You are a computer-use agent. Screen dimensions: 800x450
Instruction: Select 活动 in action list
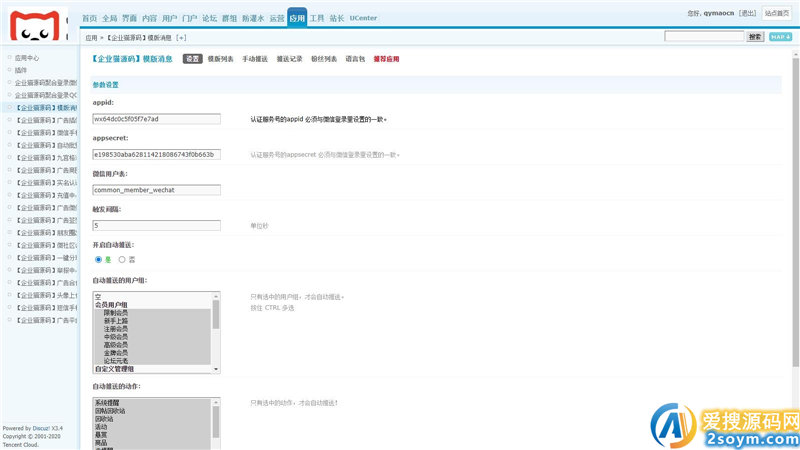point(152,427)
